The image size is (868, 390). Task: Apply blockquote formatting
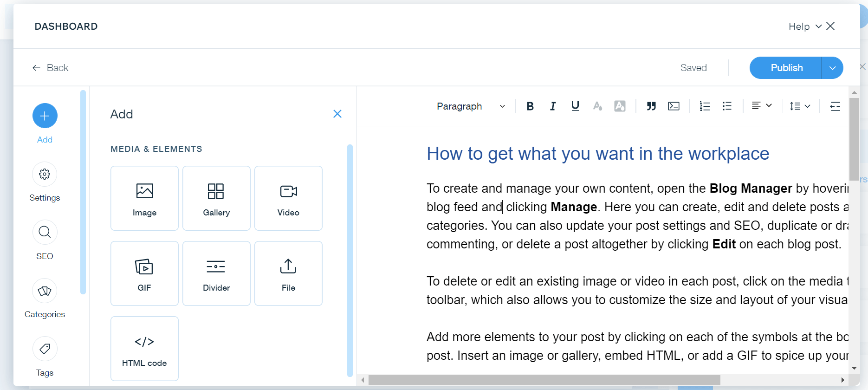pos(651,106)
